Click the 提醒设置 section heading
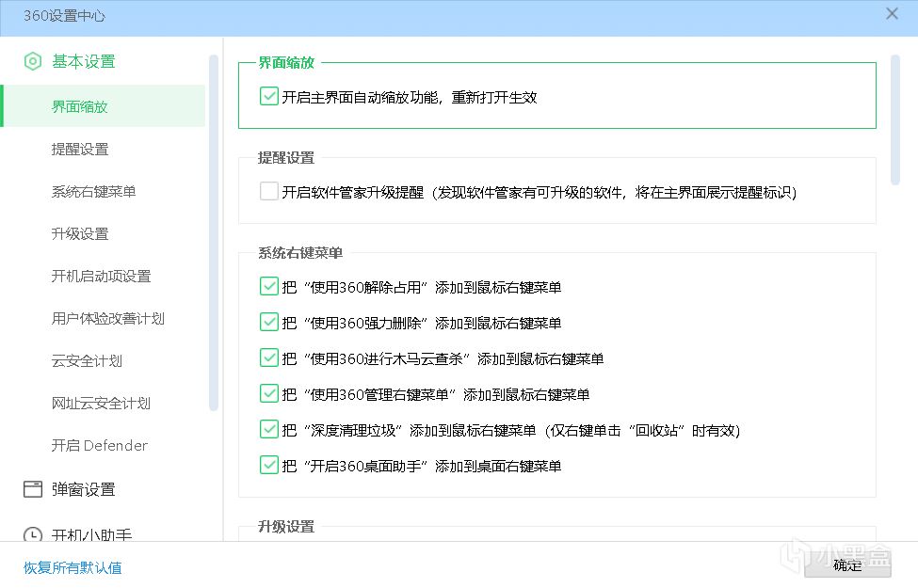Screen dimensions: 918x588 click(286, 157)
